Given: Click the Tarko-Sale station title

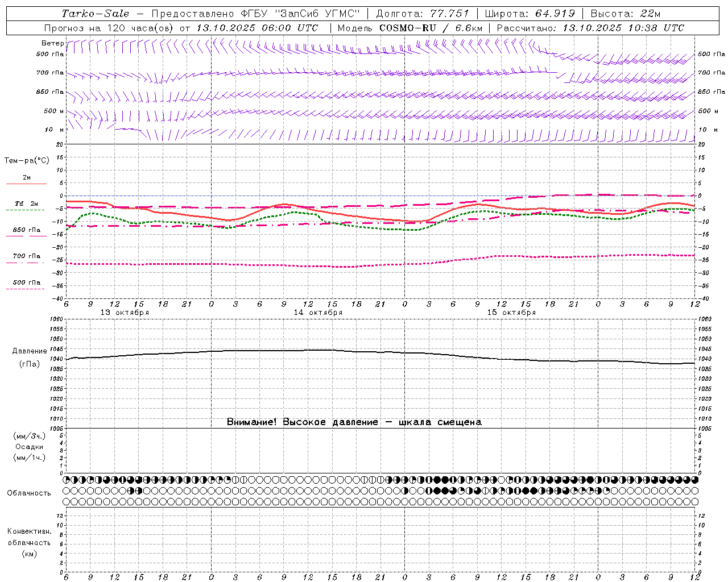Looking at the screenshot, I should (x=95, y=14).
